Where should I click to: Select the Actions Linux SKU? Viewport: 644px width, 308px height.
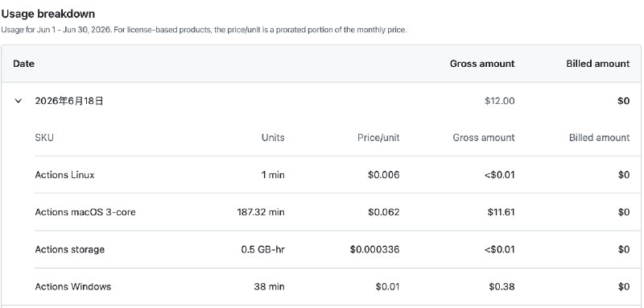(65, 175)
